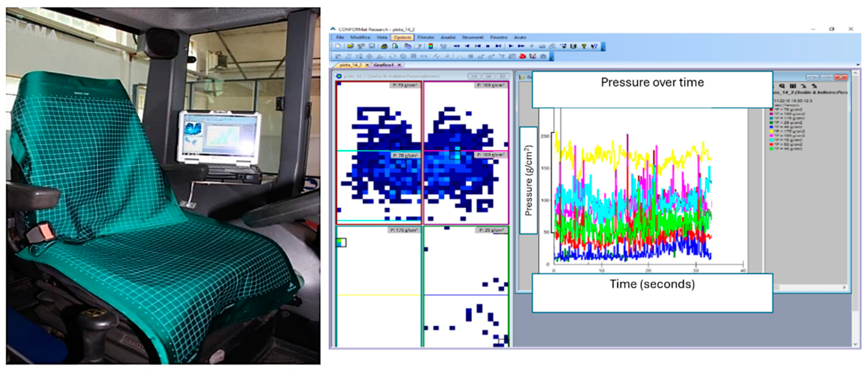Open the Analisi menu

(448, 37)
